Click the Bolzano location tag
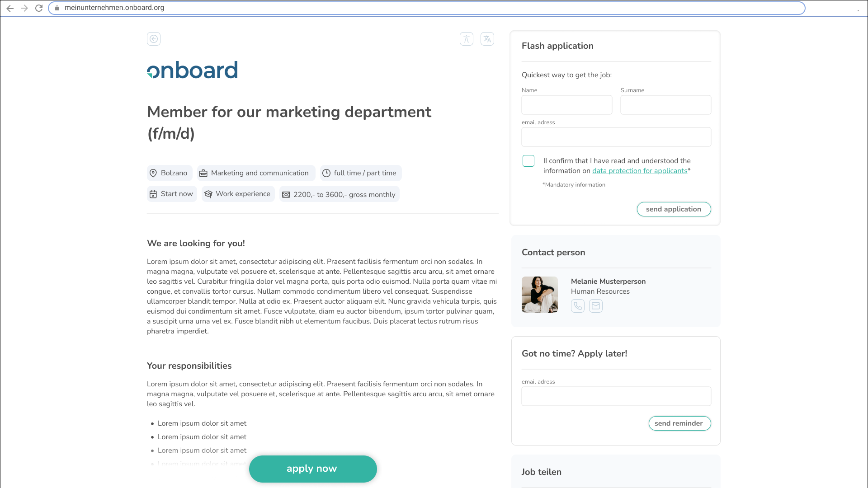The image size is (868, 488). point(169,173)
